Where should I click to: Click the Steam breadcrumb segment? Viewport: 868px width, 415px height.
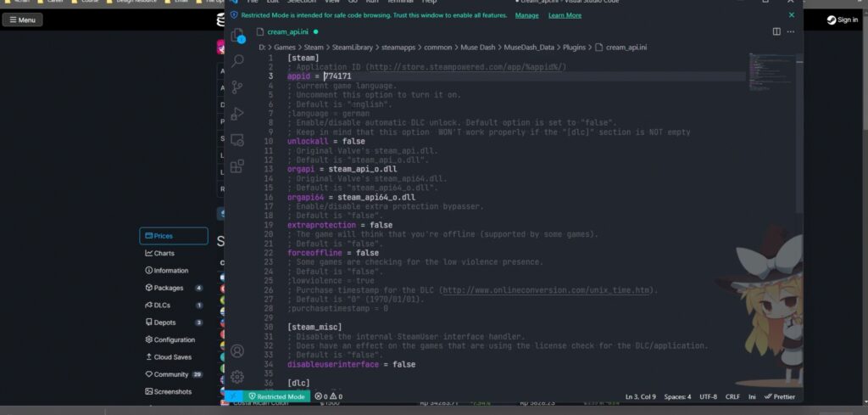click(x=314, y=47)
